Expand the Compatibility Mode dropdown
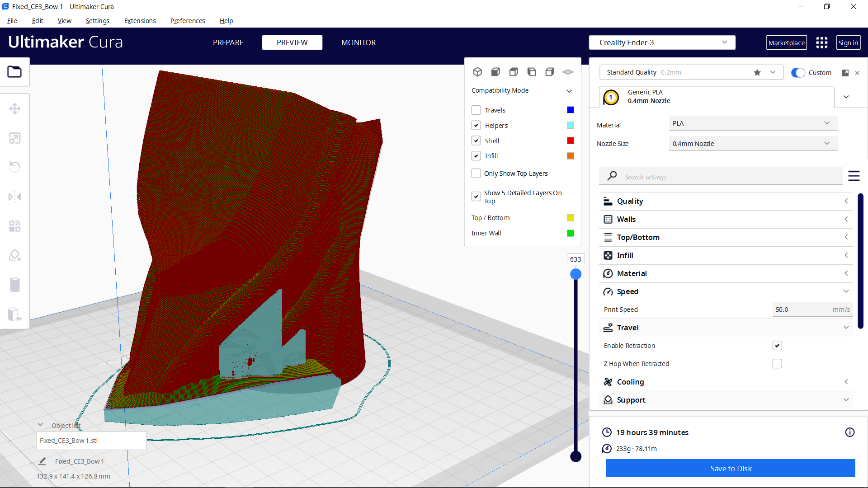The width and height of the screenshot is (868, 488). (569, 90)
